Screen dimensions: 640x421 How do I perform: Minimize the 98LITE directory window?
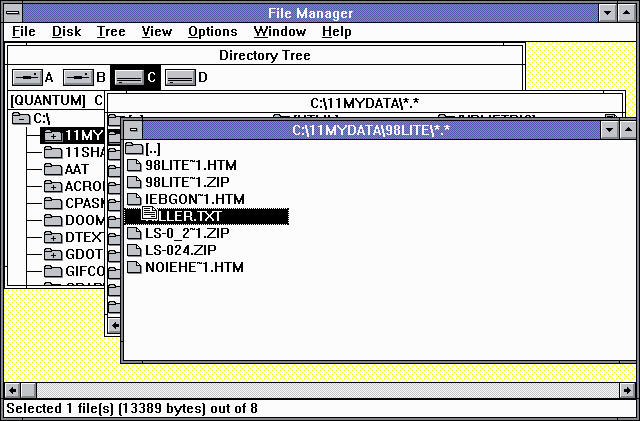[609, 130]
